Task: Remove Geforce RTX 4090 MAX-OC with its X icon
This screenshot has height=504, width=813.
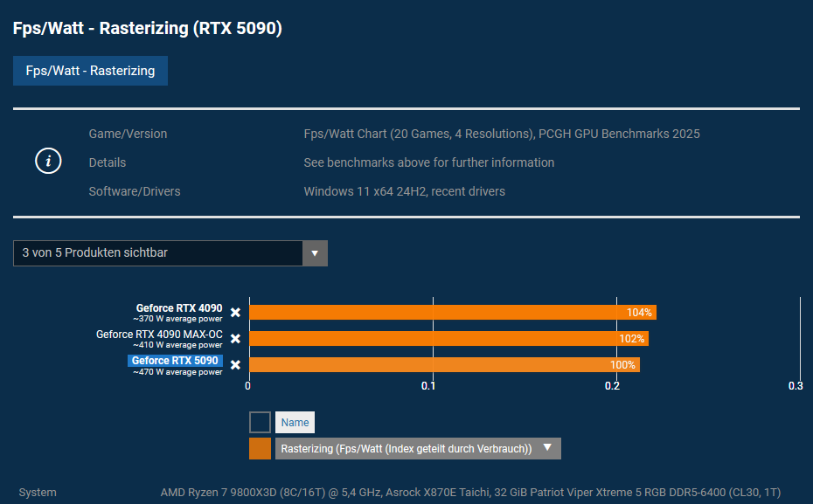Action: 235,338
